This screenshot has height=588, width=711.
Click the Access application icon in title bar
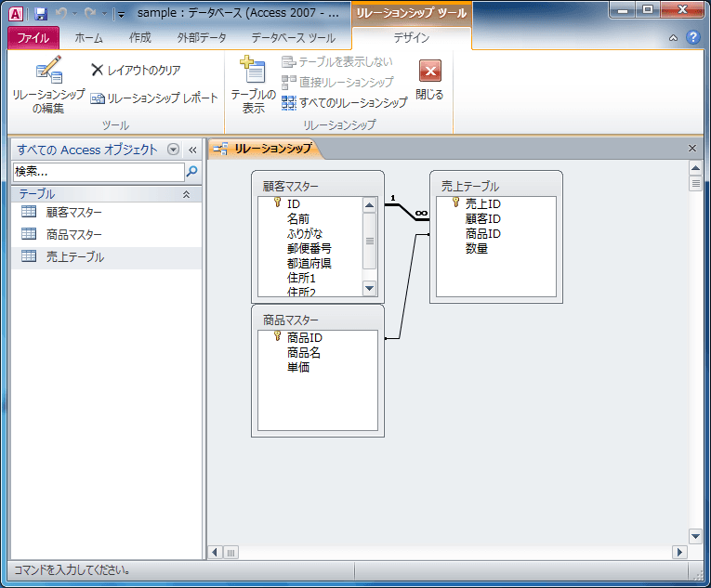(x=16, y=14)
